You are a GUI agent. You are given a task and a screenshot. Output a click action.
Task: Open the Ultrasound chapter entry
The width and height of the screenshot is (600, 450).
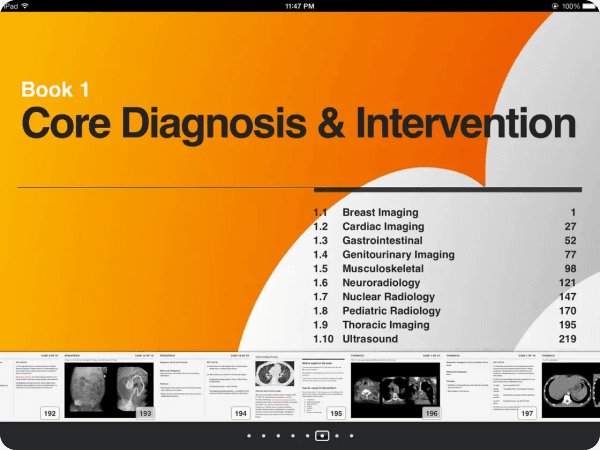(370, 339)
